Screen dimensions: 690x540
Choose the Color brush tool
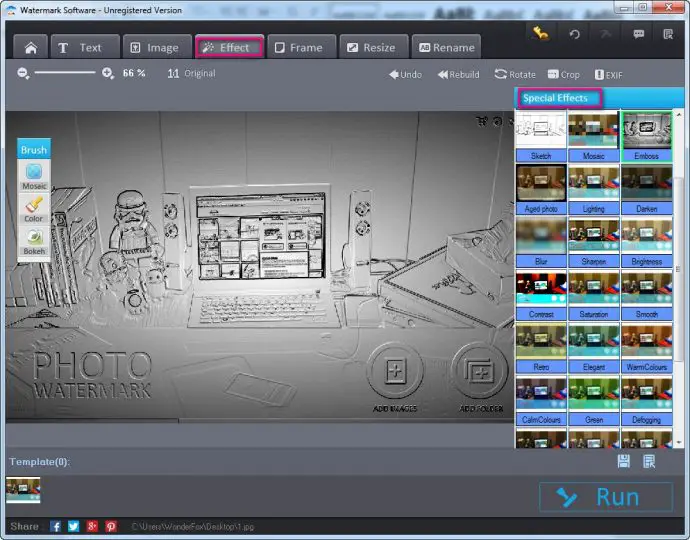[34, 208]
